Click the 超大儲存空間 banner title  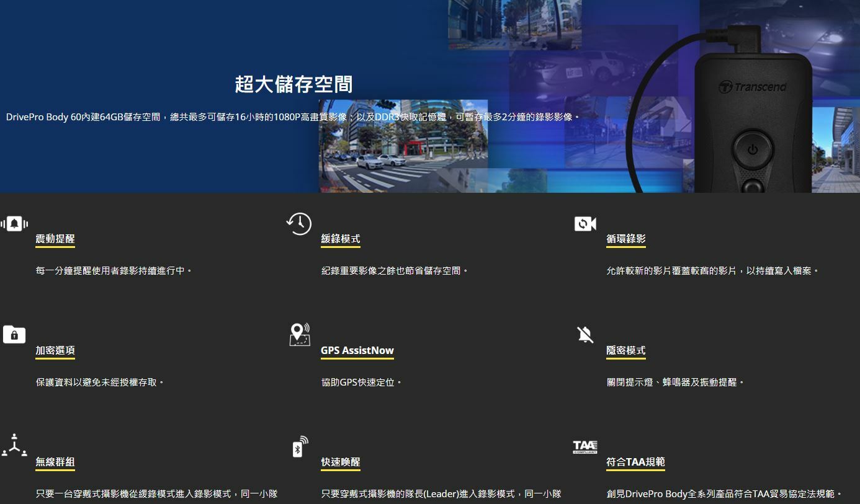click(293, 84)
